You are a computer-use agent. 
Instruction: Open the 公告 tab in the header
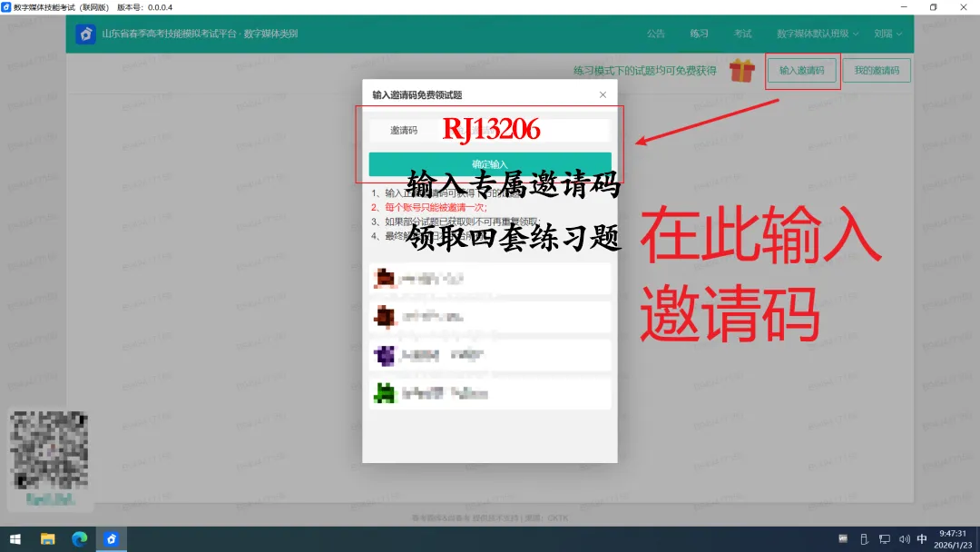click(x=656, y=34)
